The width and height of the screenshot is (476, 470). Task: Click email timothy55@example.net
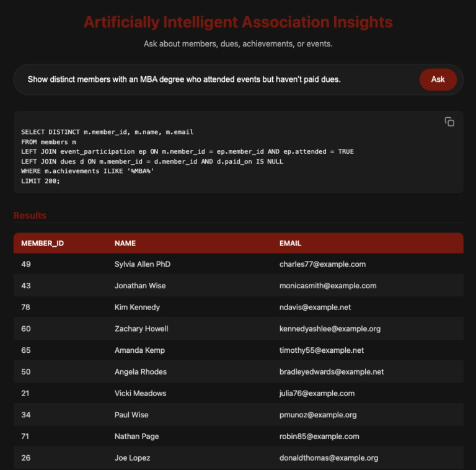pyautogui.click(x=322, y=350)
